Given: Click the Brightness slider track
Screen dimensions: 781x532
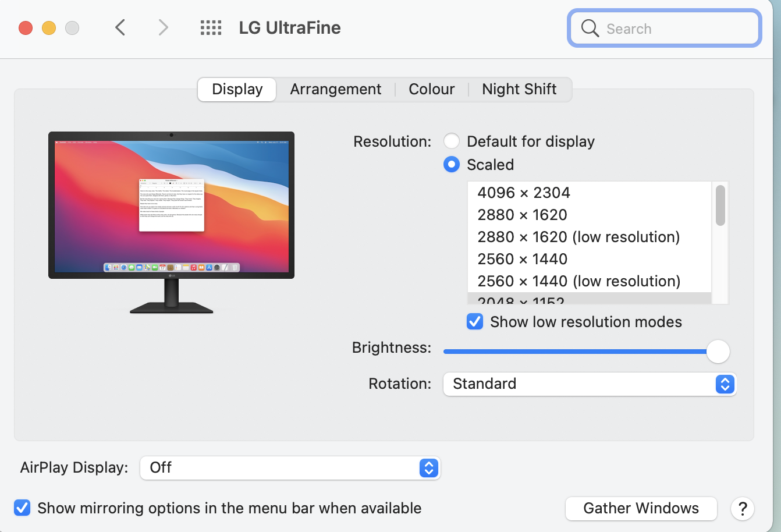Looking at the screenshot, I should click(586, 352).
